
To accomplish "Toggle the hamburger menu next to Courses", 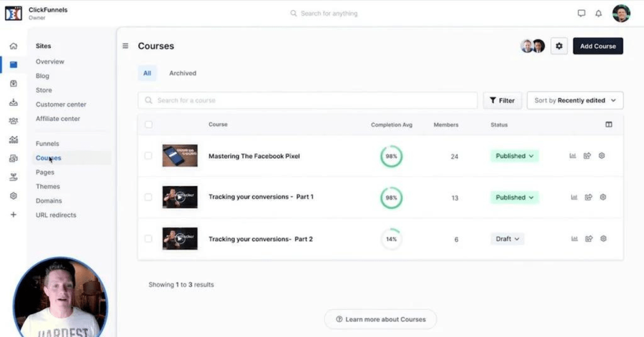I will point(126,46).
